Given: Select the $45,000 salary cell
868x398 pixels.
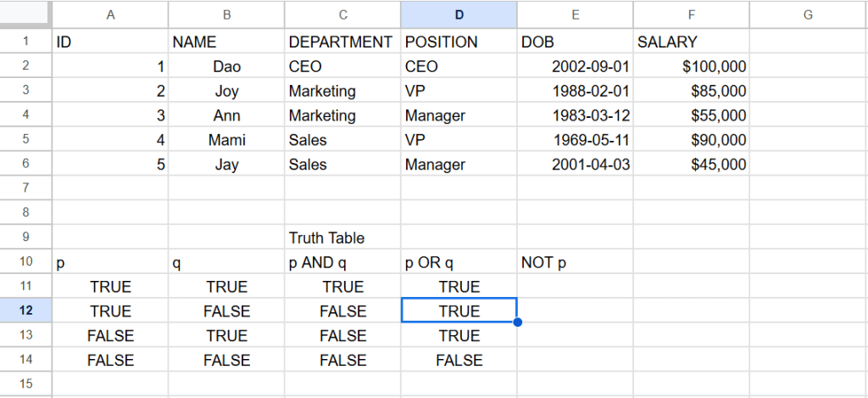Looking at the screenshot, I should (x=691, y=165).
